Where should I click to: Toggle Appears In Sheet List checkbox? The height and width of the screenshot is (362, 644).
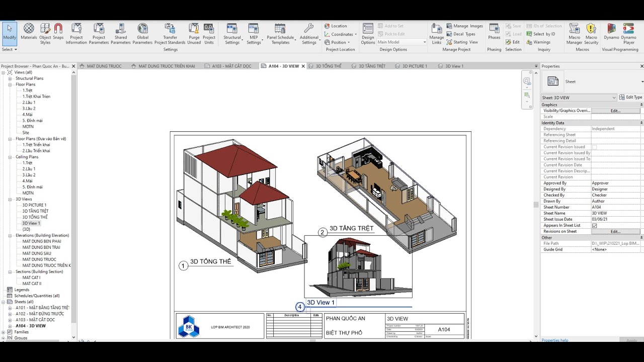tap(594, 225)
